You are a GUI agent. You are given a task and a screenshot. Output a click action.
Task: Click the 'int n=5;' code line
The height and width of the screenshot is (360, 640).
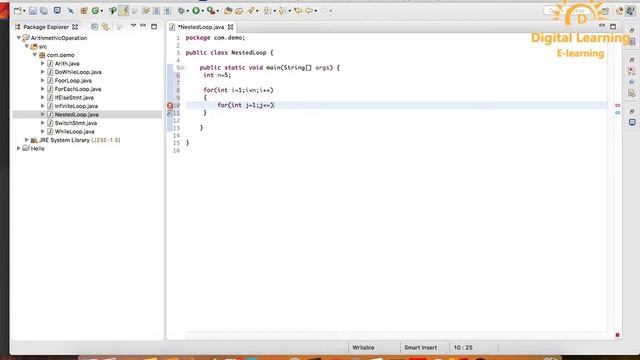coord(217,75)
